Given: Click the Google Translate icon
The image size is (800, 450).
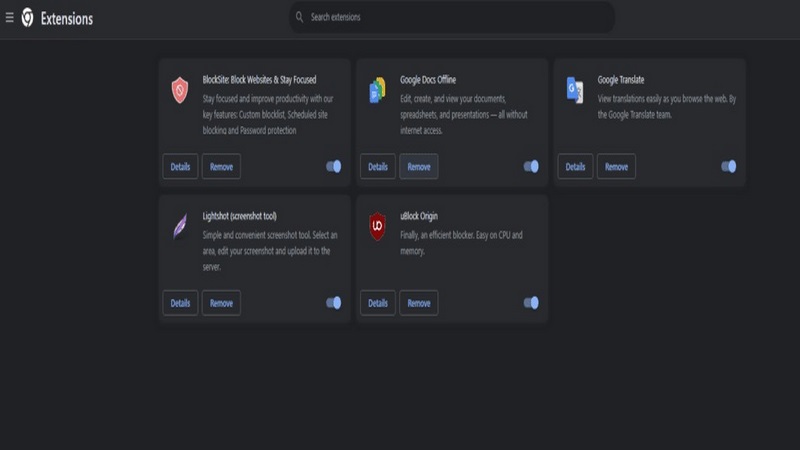Looking at the screenshot, I should (574, 90).
